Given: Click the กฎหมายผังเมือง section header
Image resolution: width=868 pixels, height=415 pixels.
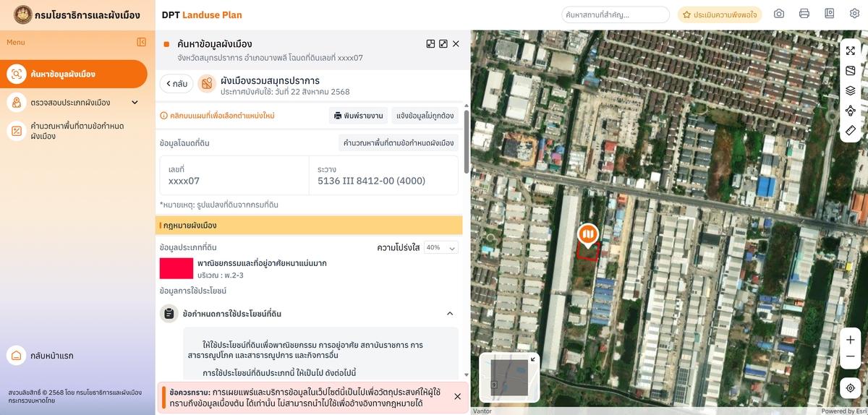Looking at the screenshot, I should [x=309, y=226].
